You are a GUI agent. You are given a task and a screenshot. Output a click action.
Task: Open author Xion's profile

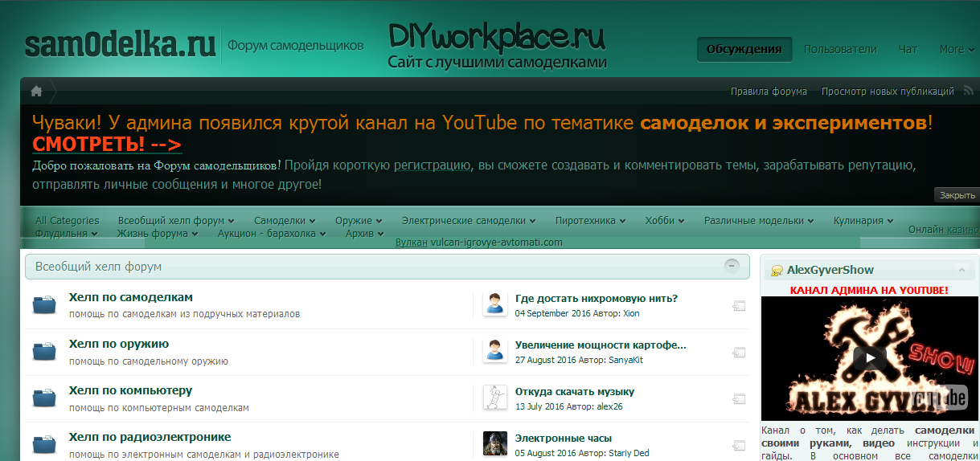coord(631,313)
